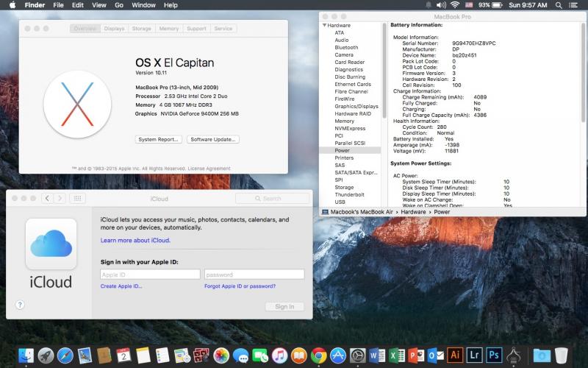Click the battery status icon
The width and height of the screenshot is (588, 368).
[497, 5]
